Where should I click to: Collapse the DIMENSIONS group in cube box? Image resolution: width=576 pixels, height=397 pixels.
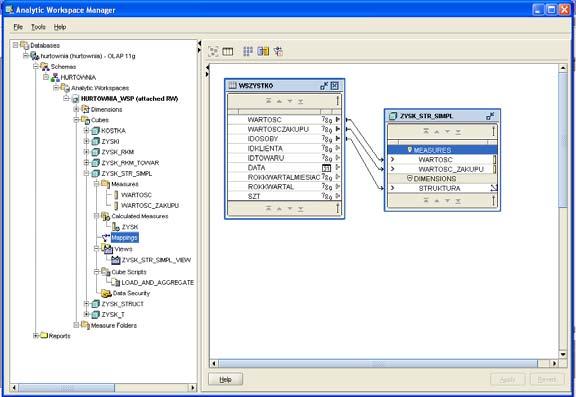click(410, 178)
